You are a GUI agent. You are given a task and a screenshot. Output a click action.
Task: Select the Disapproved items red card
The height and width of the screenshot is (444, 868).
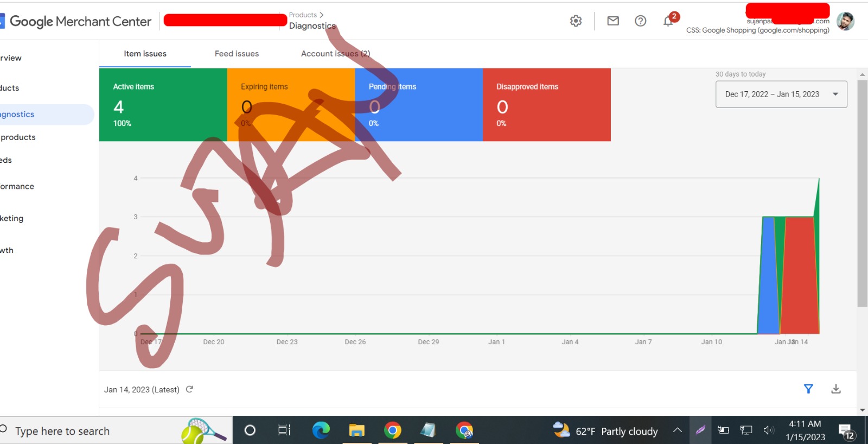[x=547, y=105]
